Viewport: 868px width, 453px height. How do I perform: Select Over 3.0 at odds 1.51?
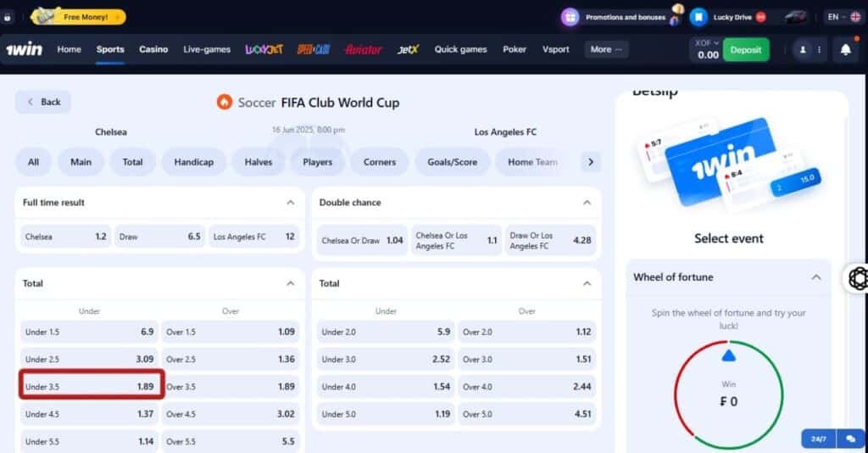click(527, 359)
